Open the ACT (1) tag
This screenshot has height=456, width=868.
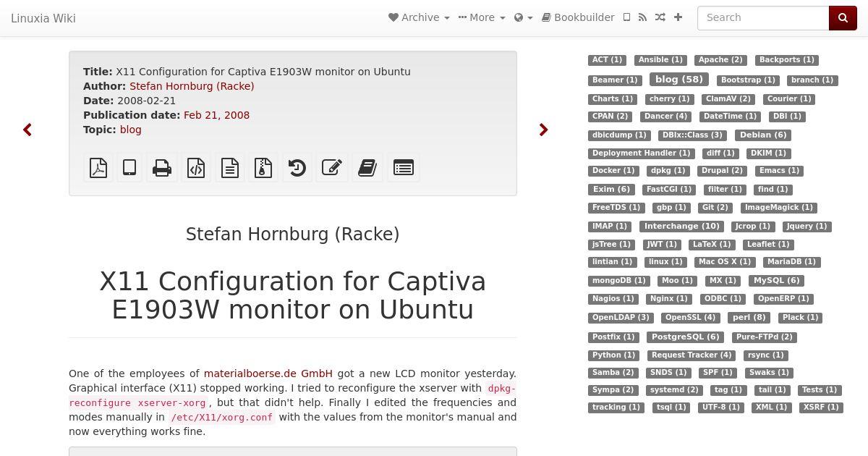(x=607, y=60)
